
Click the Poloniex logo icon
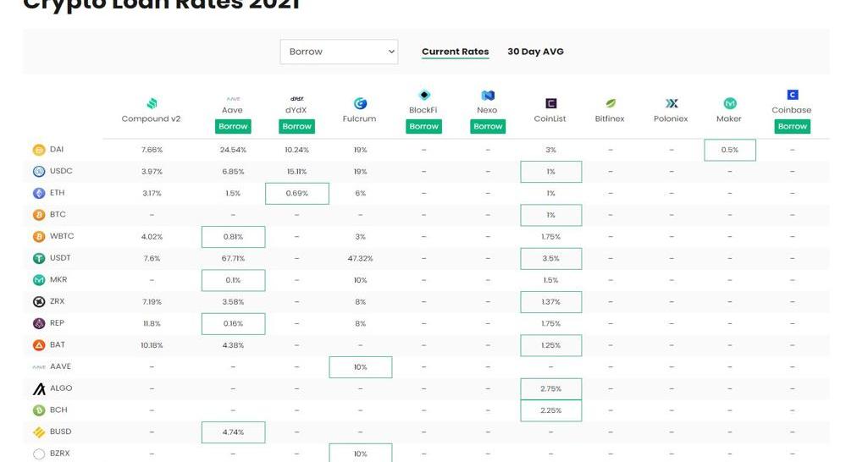(x=672, y=103)
